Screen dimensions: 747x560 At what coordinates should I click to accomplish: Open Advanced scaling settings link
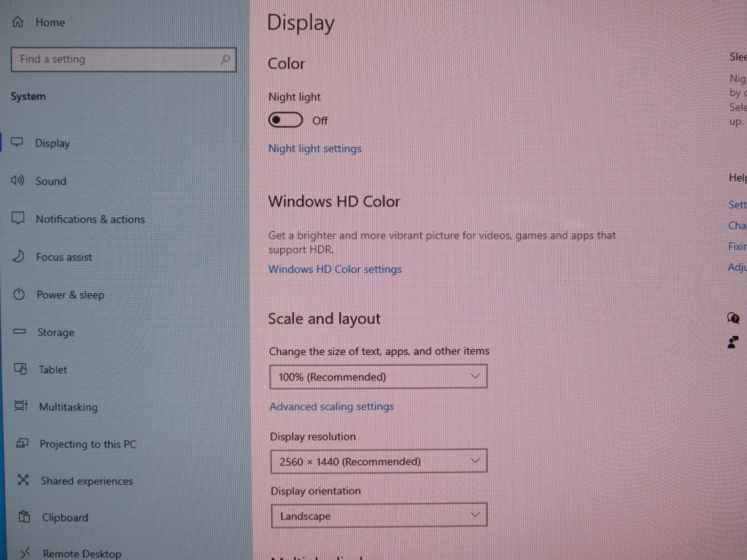[x=332, y=406]
